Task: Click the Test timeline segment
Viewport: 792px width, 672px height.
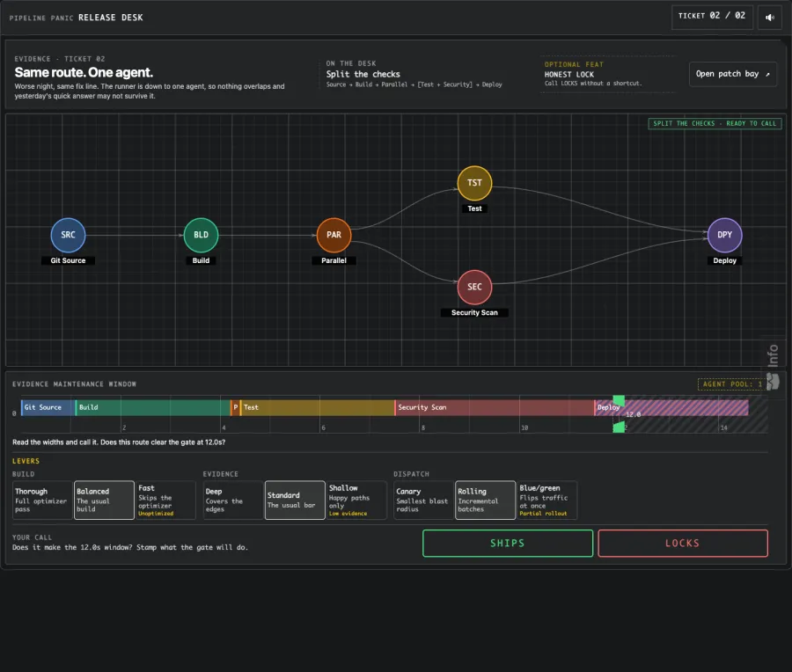Action: (317, 407)
